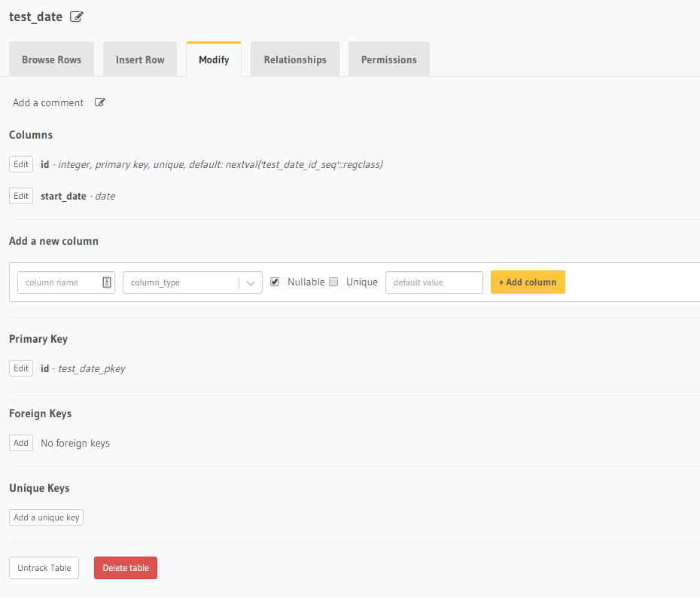The image size is (700, 598).
Task: Click the small icon inside column name field
Action: point(106,282)
